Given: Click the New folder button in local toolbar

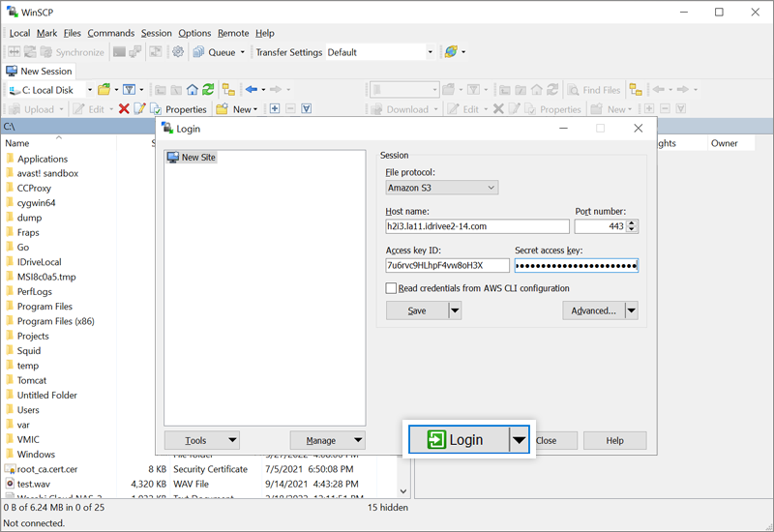Looking at the screenshot, I should [x=237, y=109].
